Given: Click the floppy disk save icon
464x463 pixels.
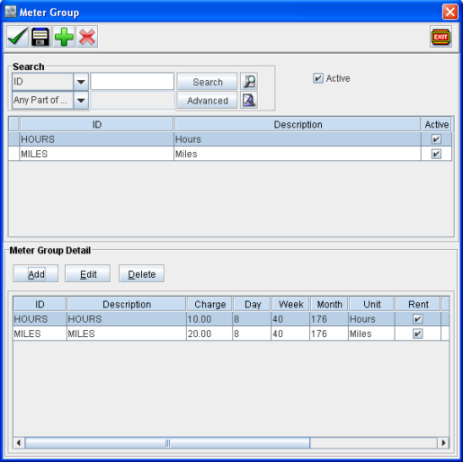Looking at the screenshot, I should [x=40, y=37].
